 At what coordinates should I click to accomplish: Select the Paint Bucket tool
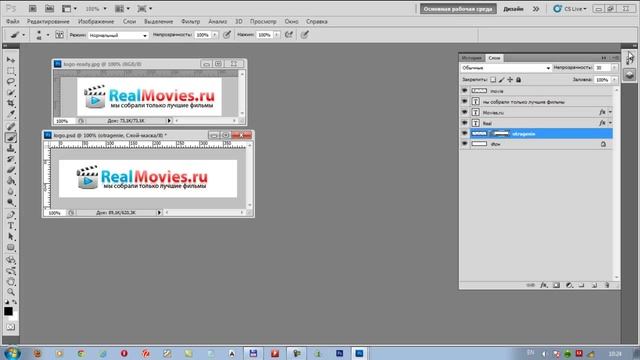(x=11, y=181)
